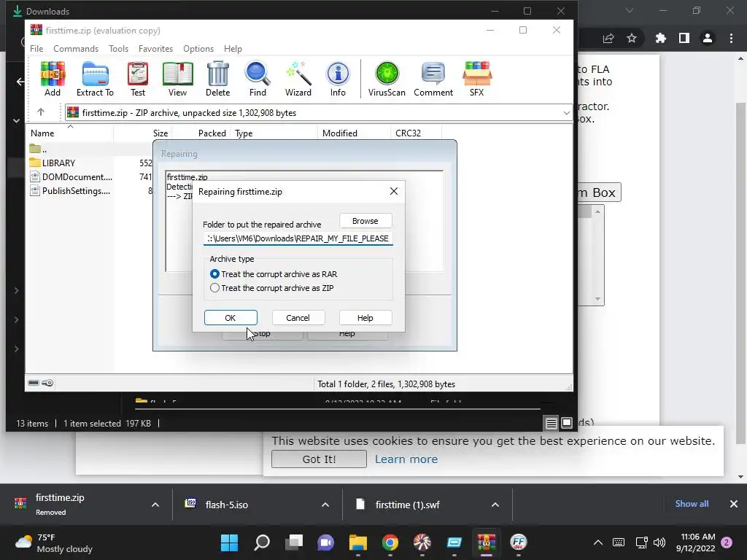Open the Options menu
Screen dimensions: 747x560
tap(198, 49)
